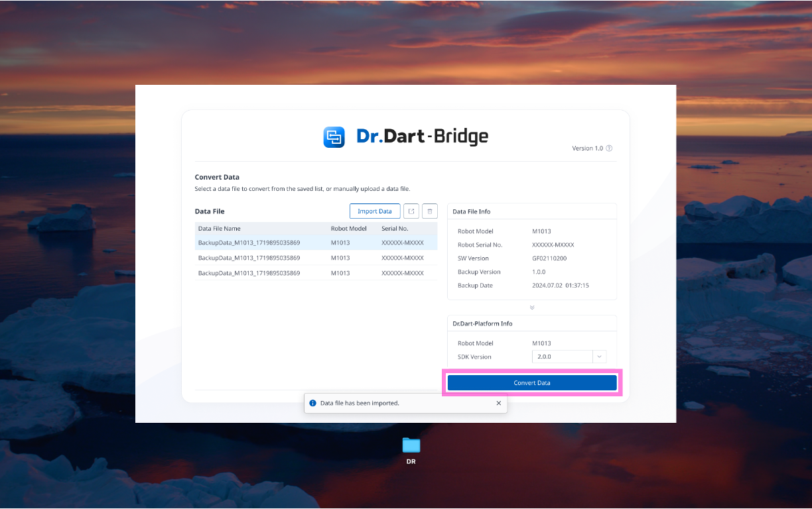Open the help icon beside Version 1.0
The height and width of the screenshot is (509, 812).
(x=609, y=148)
